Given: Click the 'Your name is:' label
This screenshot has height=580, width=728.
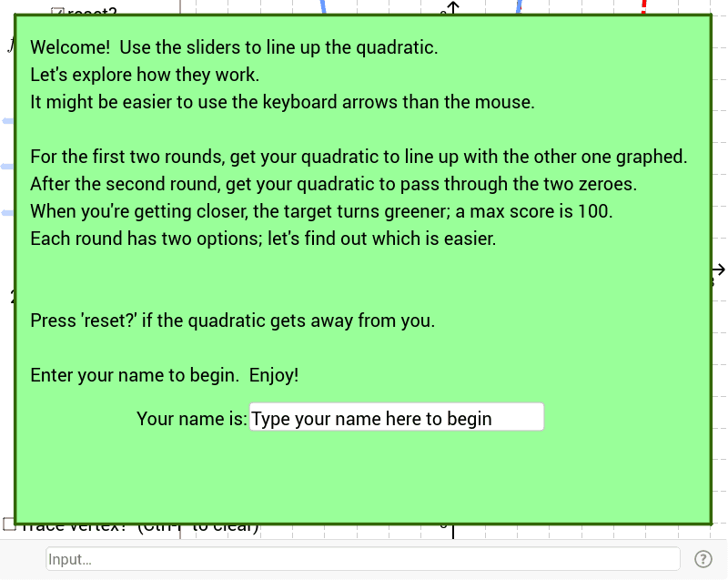Looking at the screenshot, I should pos(192,419).
